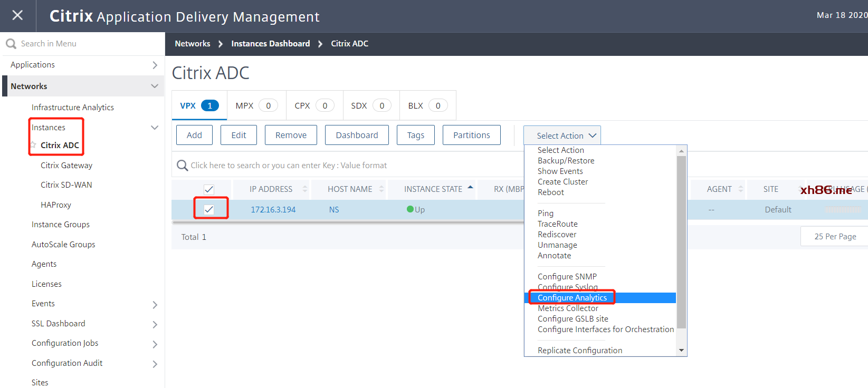Image resolution: width=868 pixels, height=388 pixels.
Task: Sort by the AGENT column arrows
Action: (x=741, y=189)
